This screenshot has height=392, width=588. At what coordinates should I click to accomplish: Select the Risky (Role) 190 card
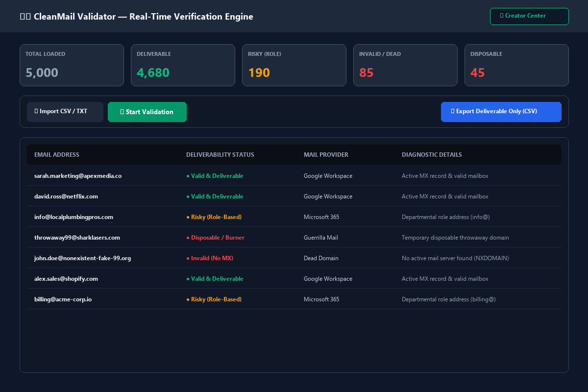(294, 65)
